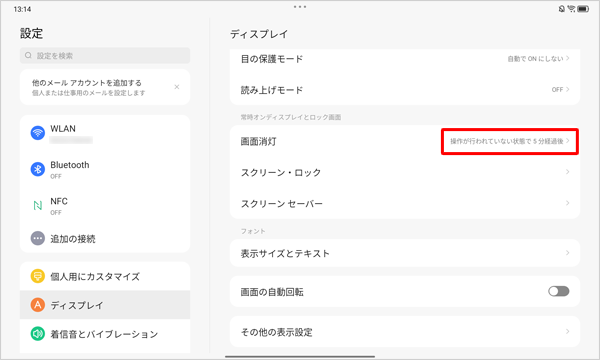
Task: Tap the battery status icon
Action: coord(583,9)
